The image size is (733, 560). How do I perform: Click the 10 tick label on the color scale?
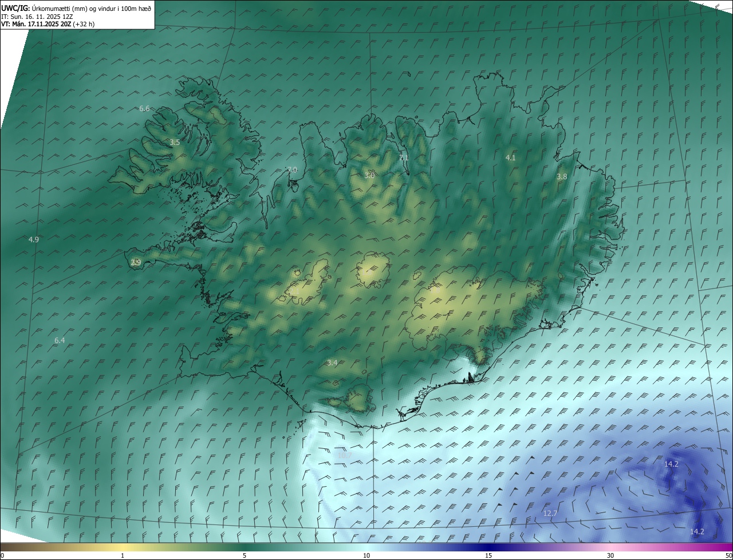(366, 555)
